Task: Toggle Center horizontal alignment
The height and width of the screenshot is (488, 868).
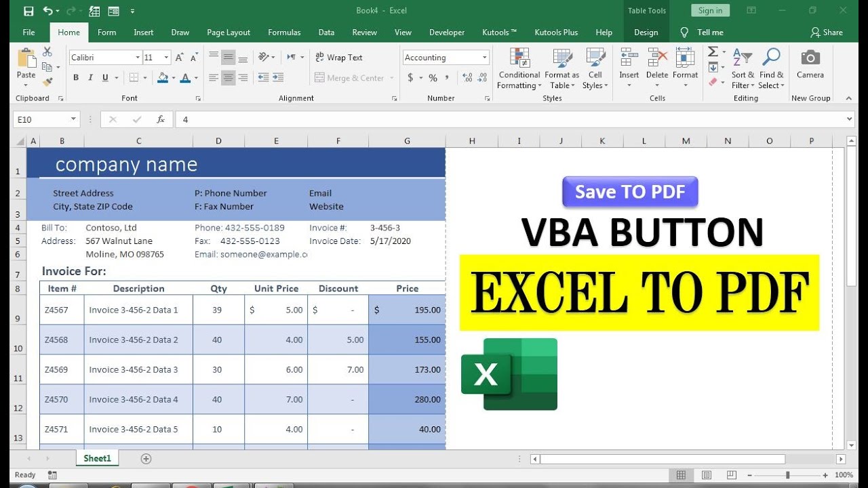Action: point(229,78)
